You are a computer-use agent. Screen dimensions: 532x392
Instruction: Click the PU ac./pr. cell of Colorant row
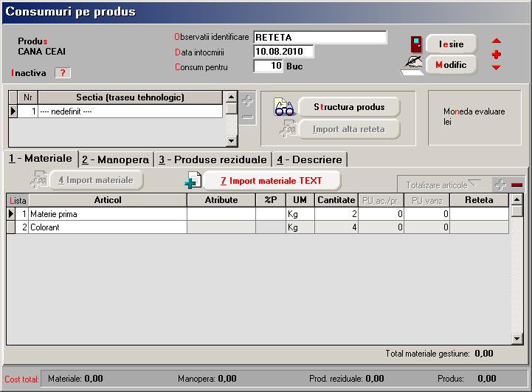click(381, 227)
